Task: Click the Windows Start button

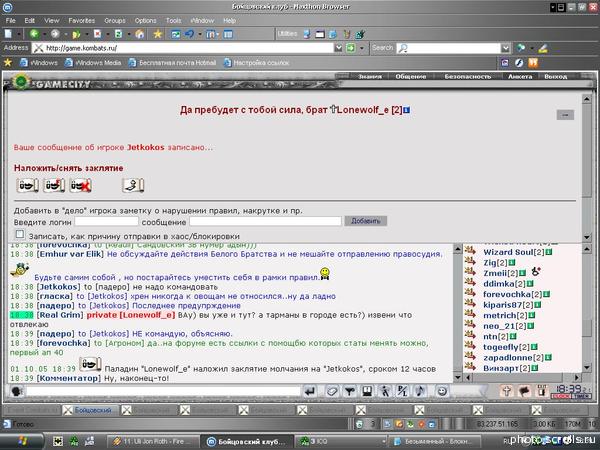Action: pos(21,442)
